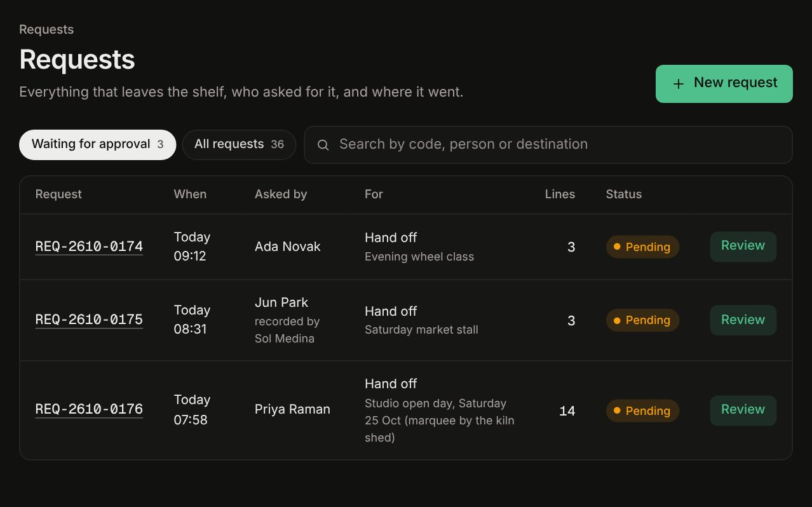Click the lines count in Ada Novak's row
The height and width of the screenshot is (507, 812).
(x=571, y=247)
